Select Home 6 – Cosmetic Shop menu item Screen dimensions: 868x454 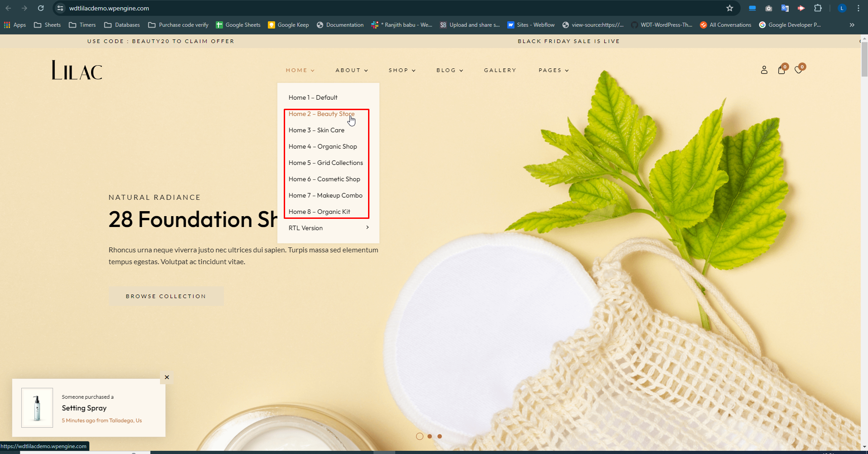point(324,179)
